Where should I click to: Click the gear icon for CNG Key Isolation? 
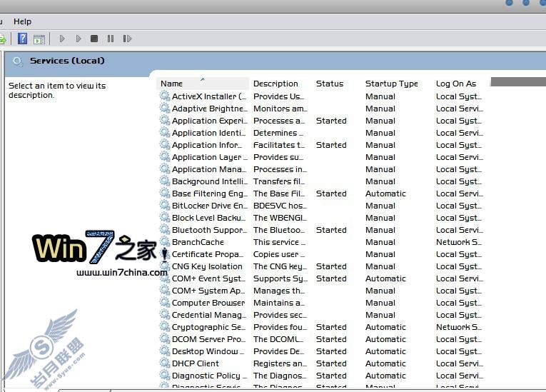tap(165, 266)
